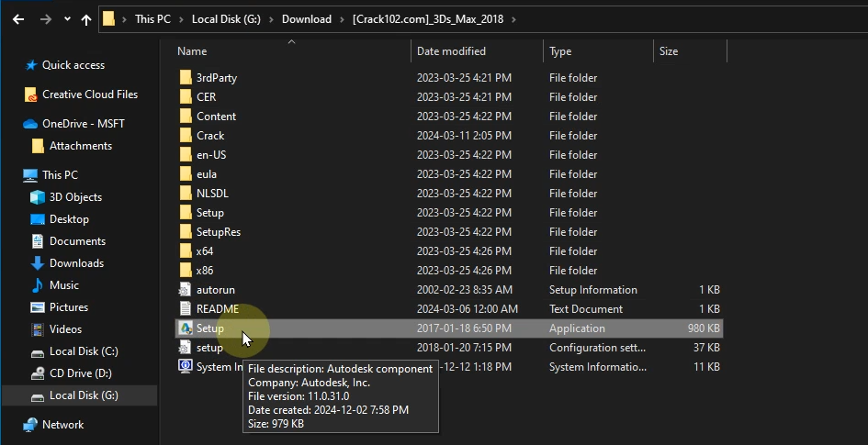868x445 pixels.
Task: Select the Music folder icon in sidebar
Action: point(38,285)
